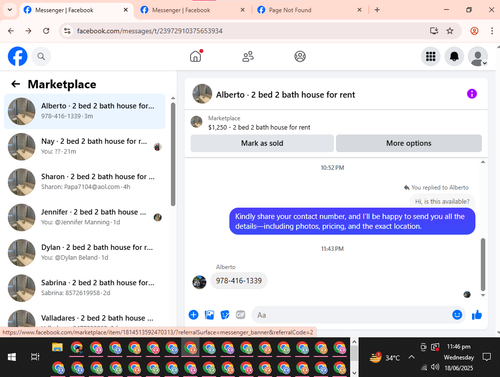Click the back arrow beside Marketplace
500x377 pixels.
pos(16,84)
